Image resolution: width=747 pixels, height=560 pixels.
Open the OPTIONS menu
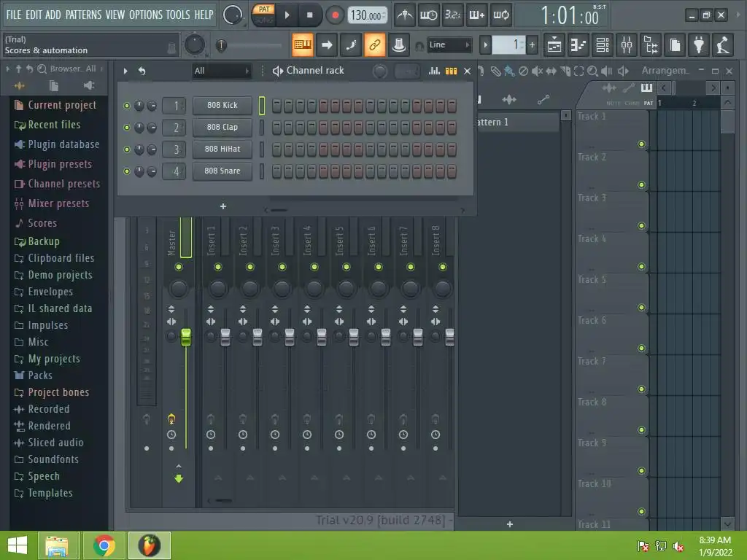(x=146, y=15)
